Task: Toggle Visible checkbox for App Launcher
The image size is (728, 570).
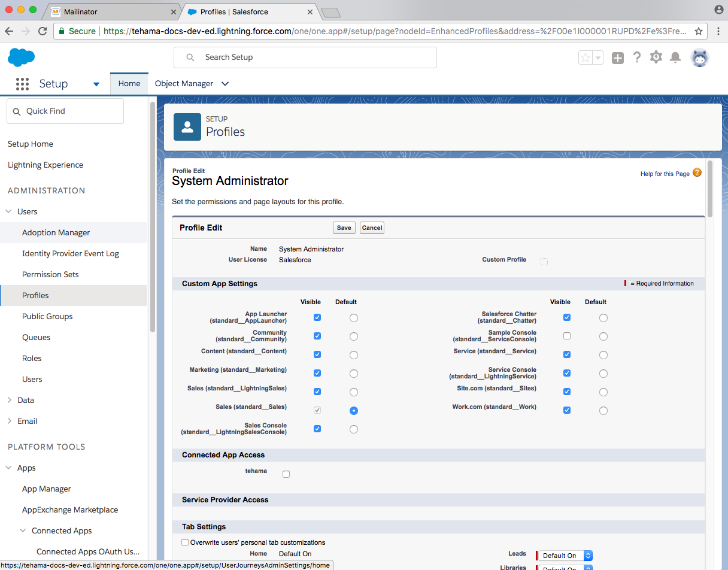Action: point(317,318)
